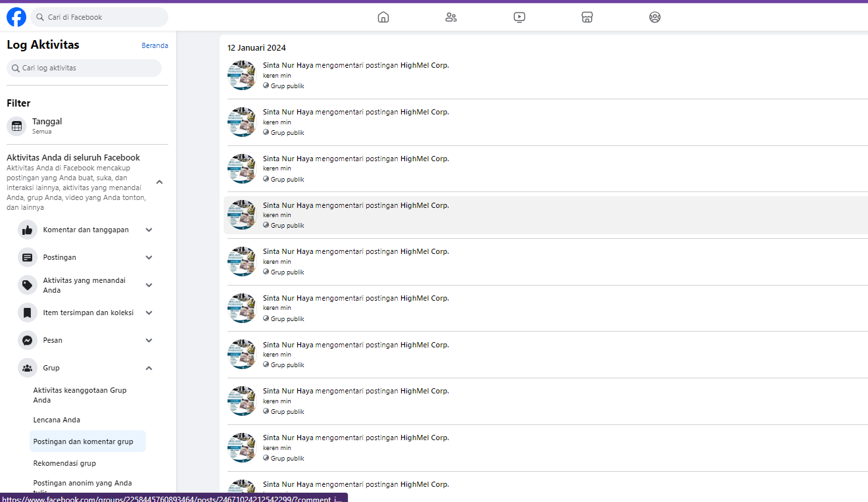This screenshot has width=868, height=502.
Task: Open Rekomendasi grup
Action: pyautogui.click(x=87, y=463)
